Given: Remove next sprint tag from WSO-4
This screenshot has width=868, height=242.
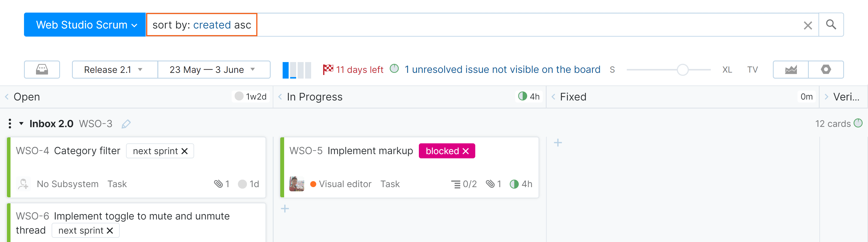Looking at the screenshot, I should click(184, 151).
